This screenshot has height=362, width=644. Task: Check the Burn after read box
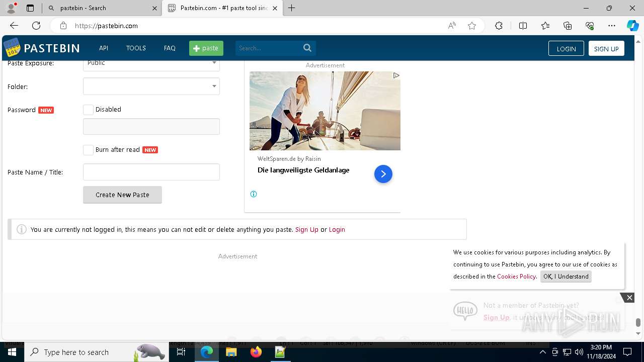pyautogui.click(x=88, y=150)
